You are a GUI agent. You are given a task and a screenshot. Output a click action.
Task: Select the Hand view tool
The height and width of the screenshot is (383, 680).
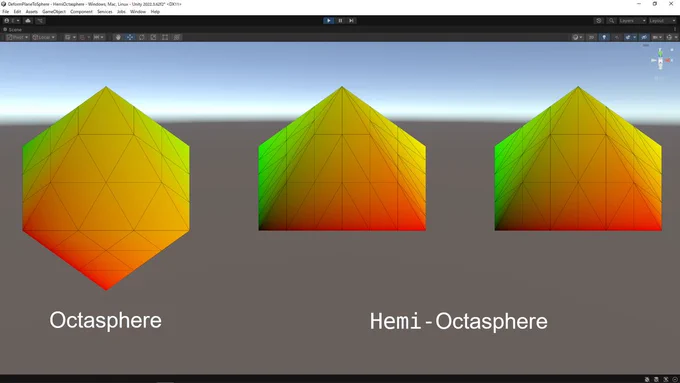pos(118,37)
